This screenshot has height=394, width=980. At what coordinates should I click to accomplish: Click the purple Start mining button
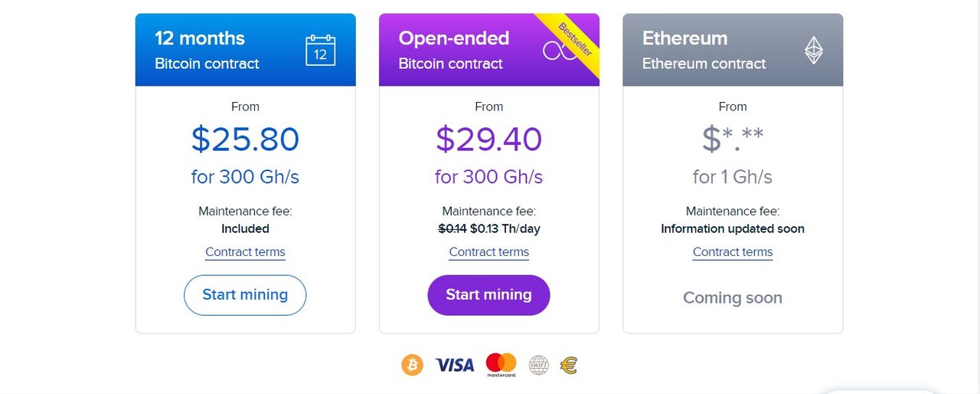click(x=488, y=295)
